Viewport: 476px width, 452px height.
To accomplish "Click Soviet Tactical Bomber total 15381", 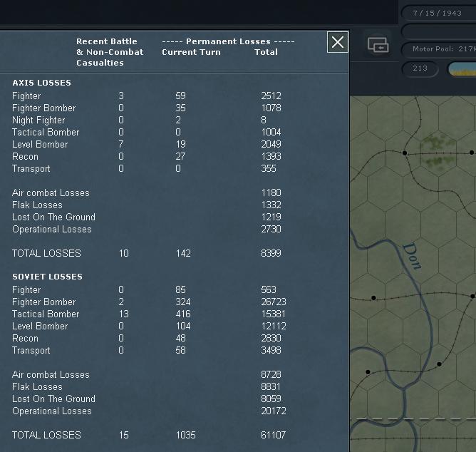I will 273,314.
